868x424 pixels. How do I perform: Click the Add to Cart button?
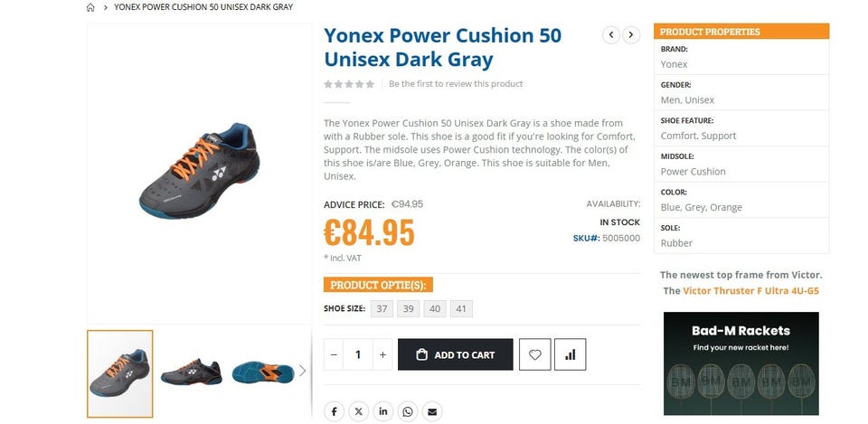coord(456,354)
